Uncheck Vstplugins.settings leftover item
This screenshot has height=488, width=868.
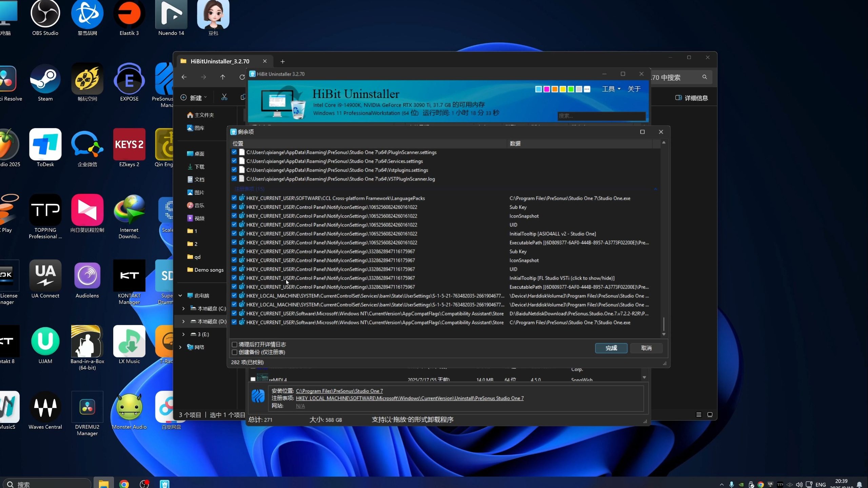[234, 170]
